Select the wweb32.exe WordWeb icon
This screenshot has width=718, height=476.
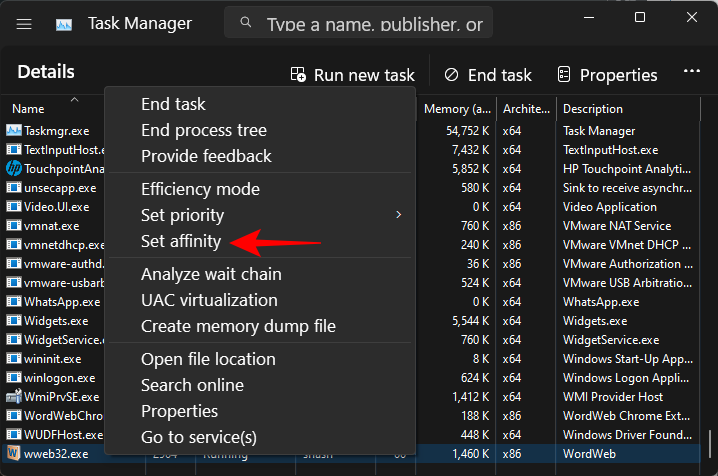pyautogui.click(x=14, y=453)
